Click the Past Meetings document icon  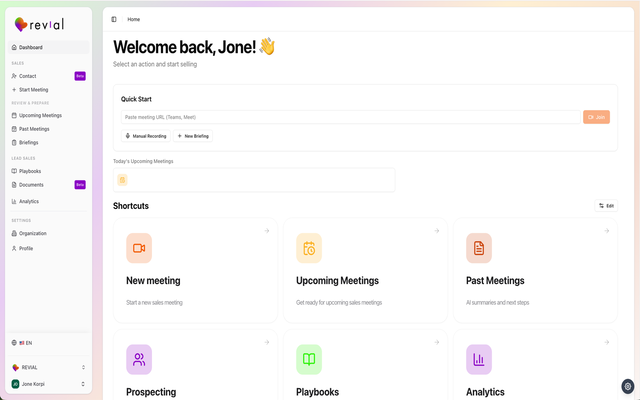[x=479, y=248]
